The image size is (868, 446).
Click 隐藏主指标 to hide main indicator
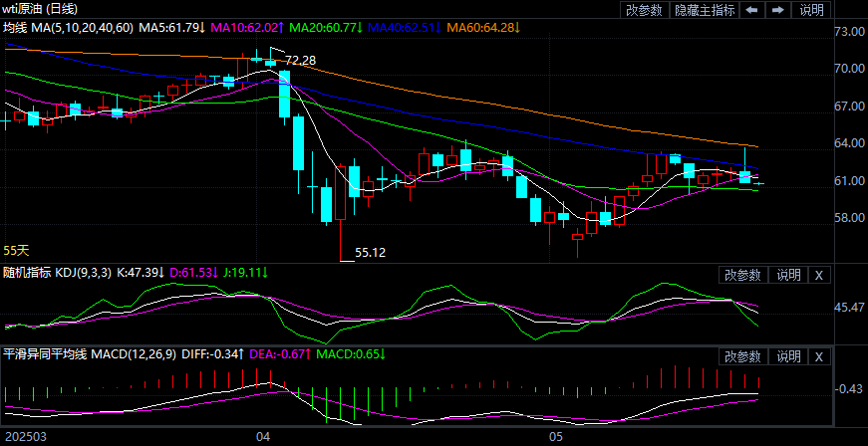pos(705,9)
